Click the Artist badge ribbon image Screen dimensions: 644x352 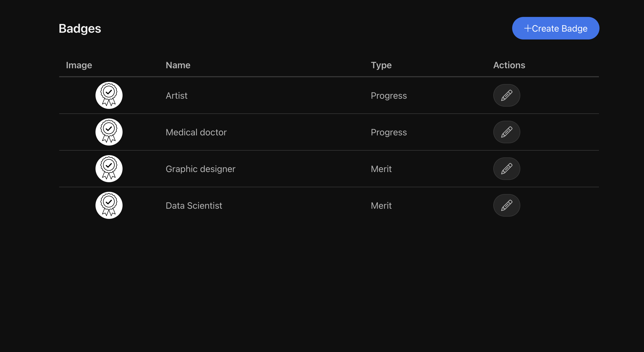(x=109, y=95)
